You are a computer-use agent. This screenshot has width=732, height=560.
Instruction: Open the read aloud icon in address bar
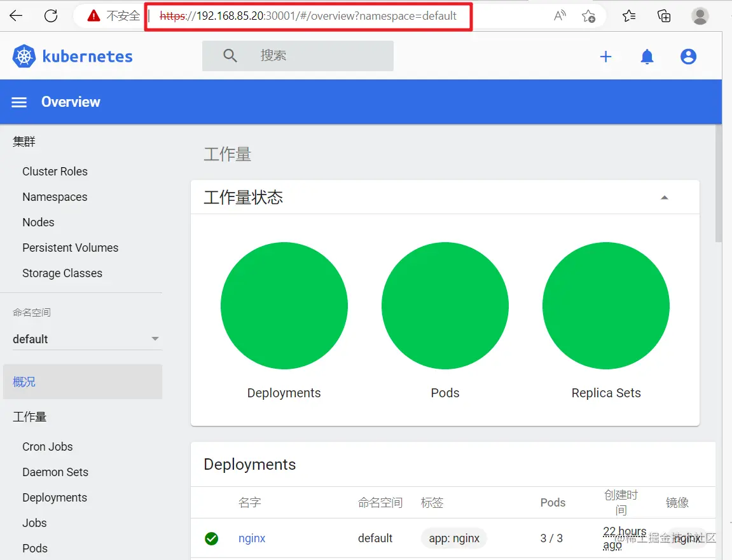560,16
